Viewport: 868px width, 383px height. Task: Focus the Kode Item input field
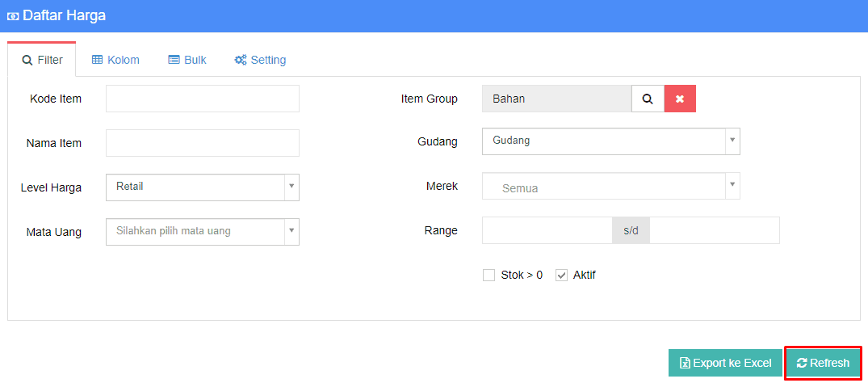coord(203,99)
